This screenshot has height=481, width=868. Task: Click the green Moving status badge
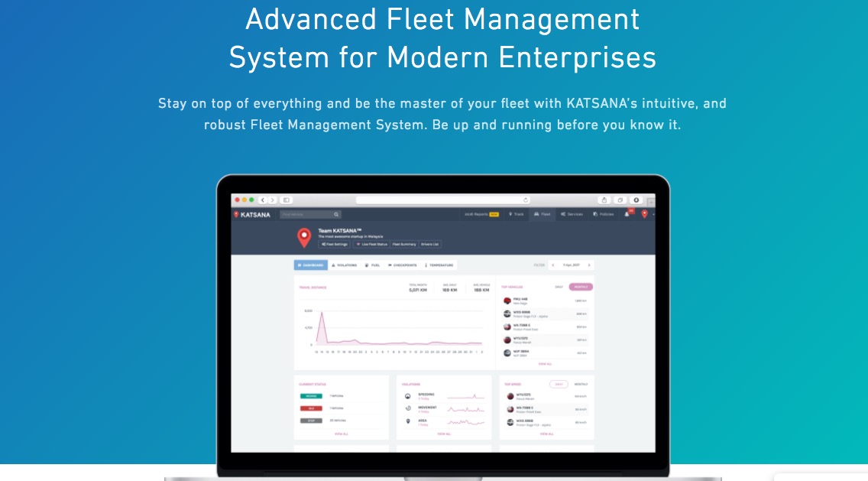[311, 396]
